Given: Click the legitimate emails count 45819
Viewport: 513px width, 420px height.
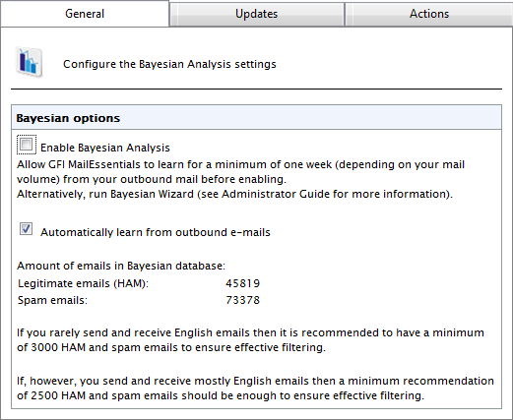Looking at the screenshot, I should [x=242, y=283].
